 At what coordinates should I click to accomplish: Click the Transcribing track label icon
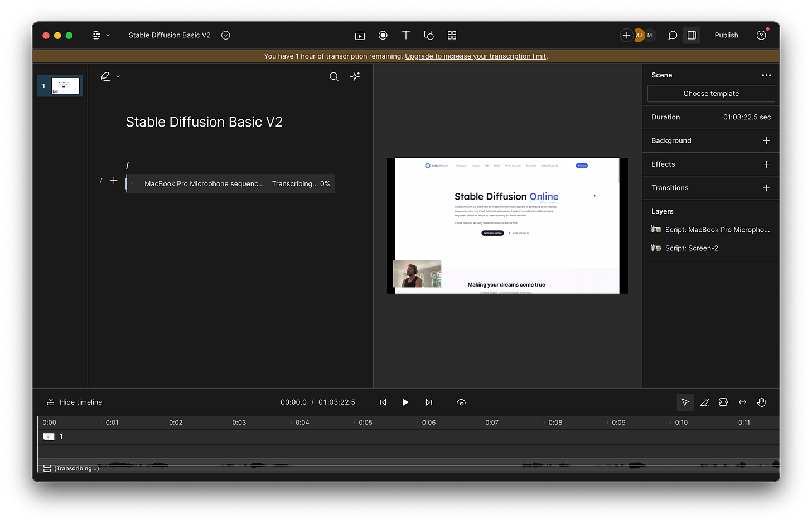tap(47, 468)
